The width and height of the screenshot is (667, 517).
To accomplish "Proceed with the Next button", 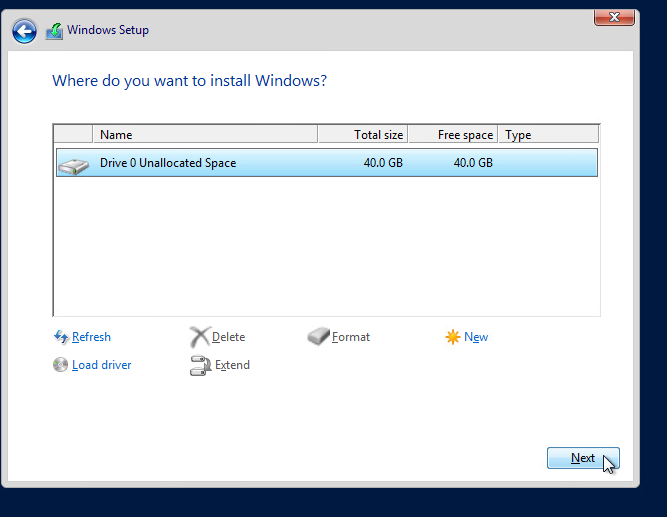I will point(583,458).
